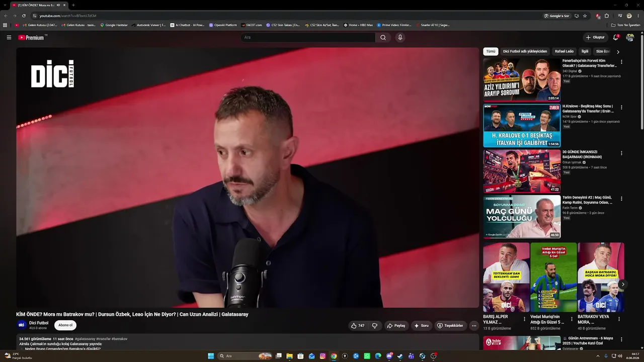Open the #galatasaray hashtag link

click(x=85, y=339)
